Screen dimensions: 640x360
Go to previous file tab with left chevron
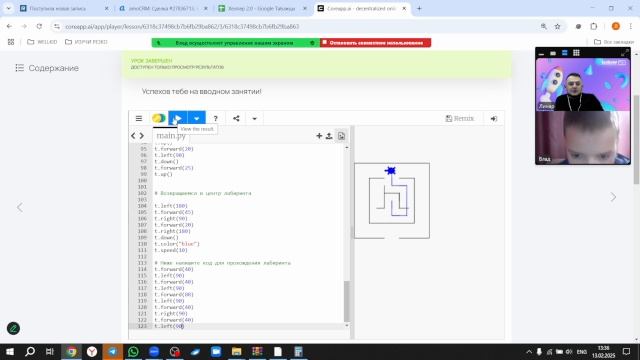(133, 136)
